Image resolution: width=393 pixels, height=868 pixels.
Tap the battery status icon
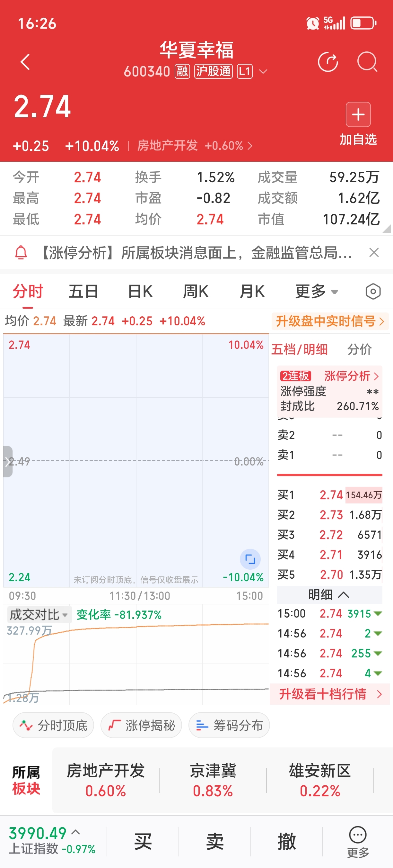363,23
